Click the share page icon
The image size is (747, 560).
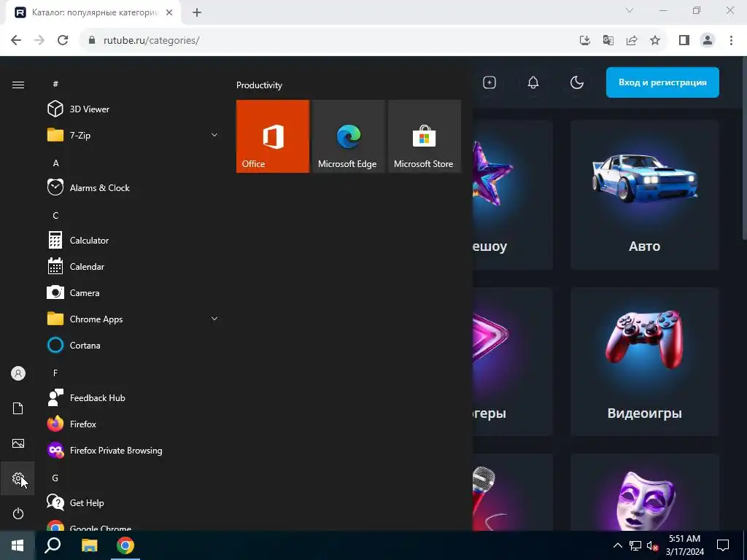pos(632,41)
